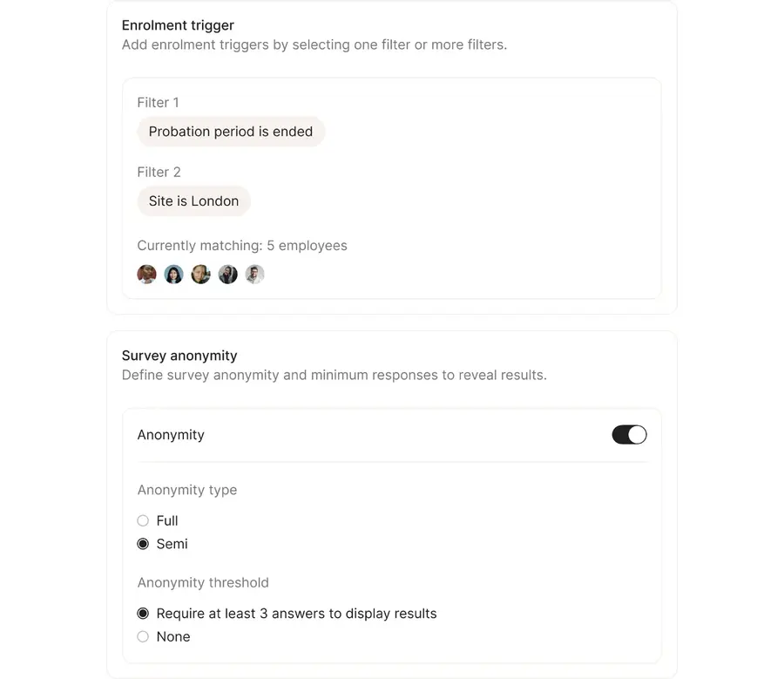Viewport: 784px width, 679px height.
Task: Click Currently matching: 5 employees text
Action: click(x=242, y=246)
